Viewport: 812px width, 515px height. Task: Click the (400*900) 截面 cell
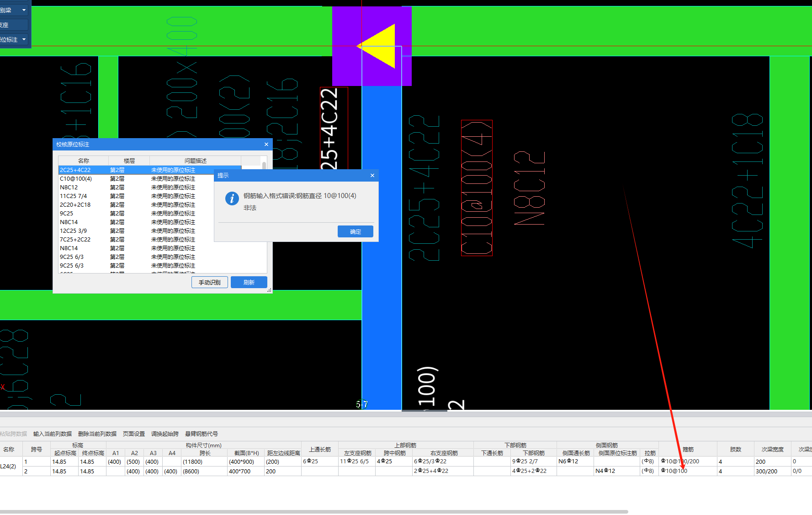click(x=246, y=461)
